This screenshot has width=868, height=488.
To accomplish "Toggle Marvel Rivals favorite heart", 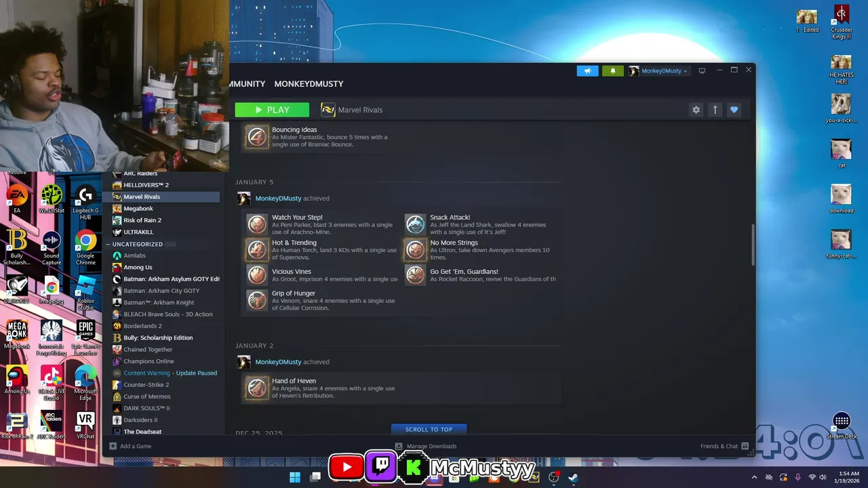I will [x=734, y=110].
